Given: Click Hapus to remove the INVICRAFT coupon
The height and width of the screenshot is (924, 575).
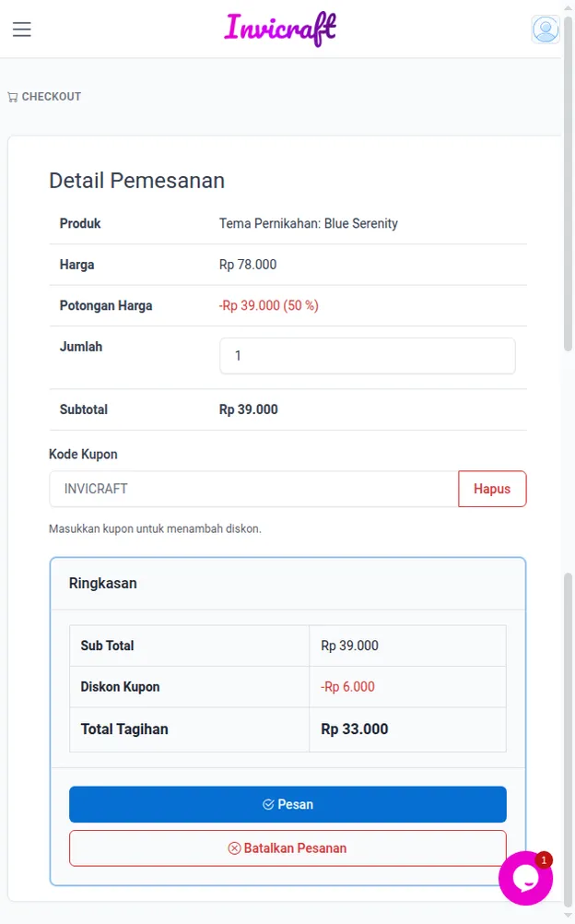Looking at the screenshot, I should 492,489.
